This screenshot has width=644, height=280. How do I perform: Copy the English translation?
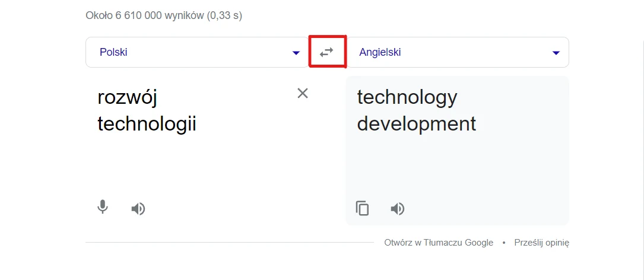(362, 208)
